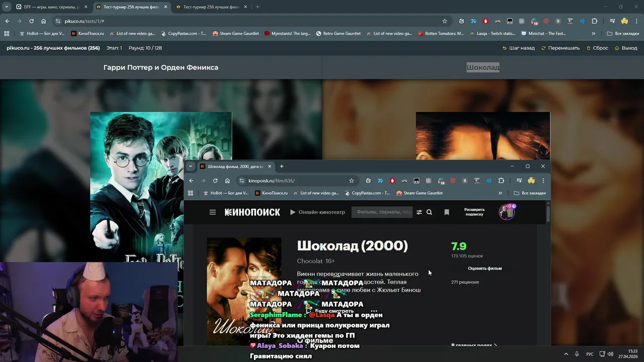Open В главных ролях cast link
This screenshot has width=644, height=362.
(x=474, y=345)
